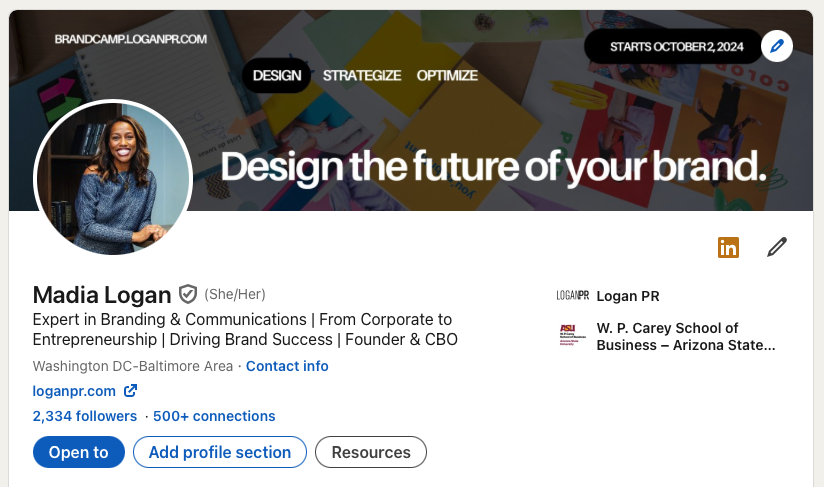Click the ASU school logo
Viewport: 824px width, 487px height.
click(x=568, y=334)
